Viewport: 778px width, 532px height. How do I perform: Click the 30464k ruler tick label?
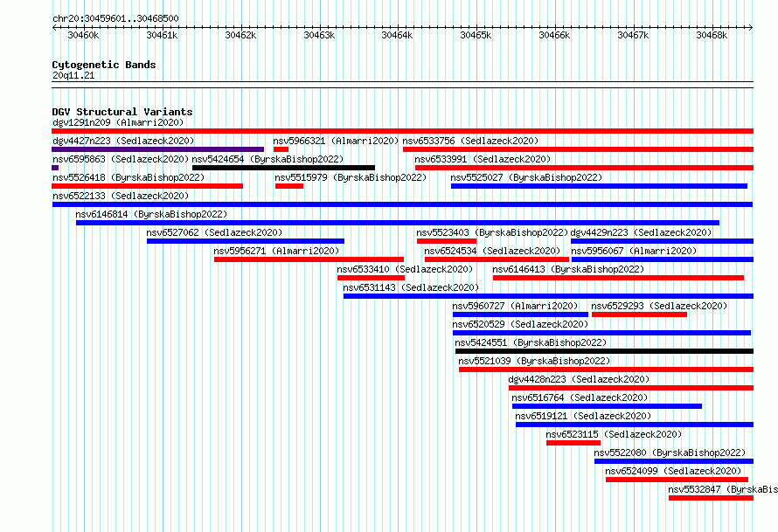tap(397, 35)
